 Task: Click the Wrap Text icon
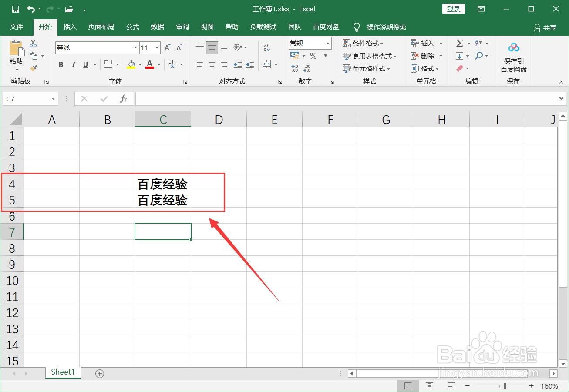point(267,47)
